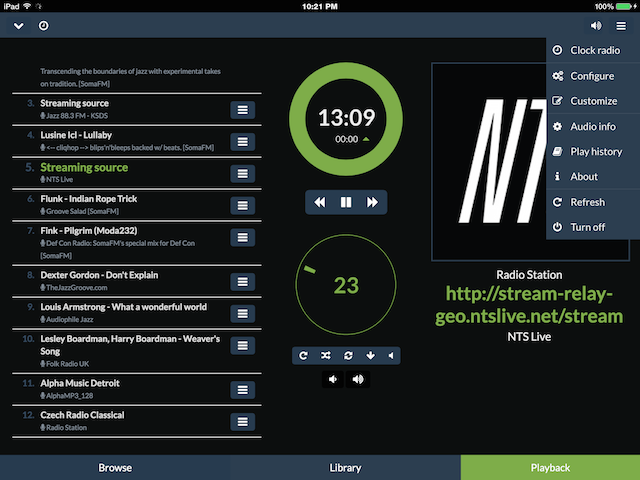The height and width of the screenshot is (480, 640).
Task: Choose Refresh in the menu
Action: pos(593,202)
